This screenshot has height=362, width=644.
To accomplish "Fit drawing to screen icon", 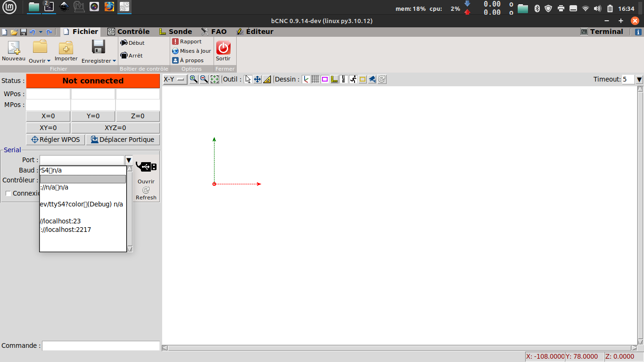I will pyautogui.click(x=215, y=80).
